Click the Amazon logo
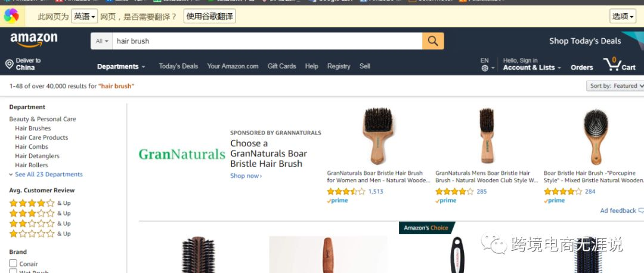The width and height of the screenshot is (644, 273). [x=33, y=40]
